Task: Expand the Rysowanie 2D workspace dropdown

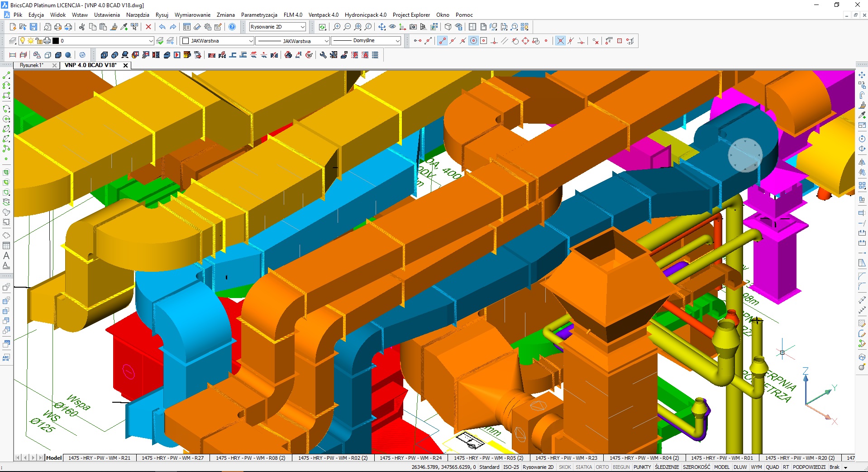Action: (x=302, y=27)
